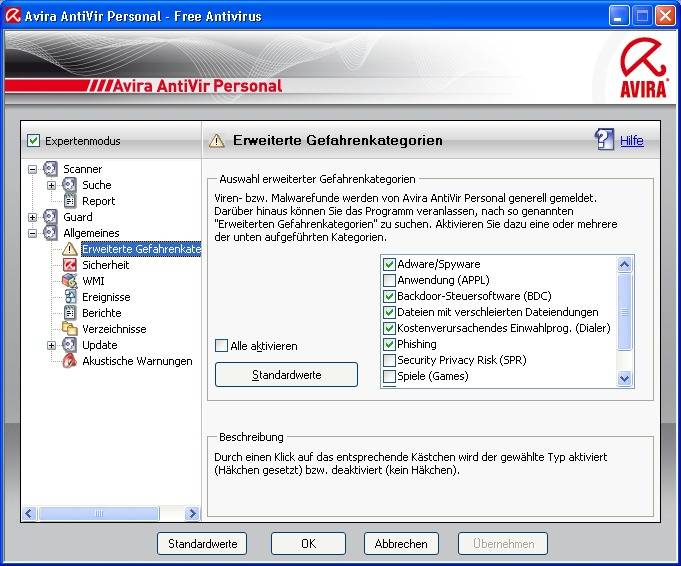Click the warning triangle icon in tree

point(69,249)
